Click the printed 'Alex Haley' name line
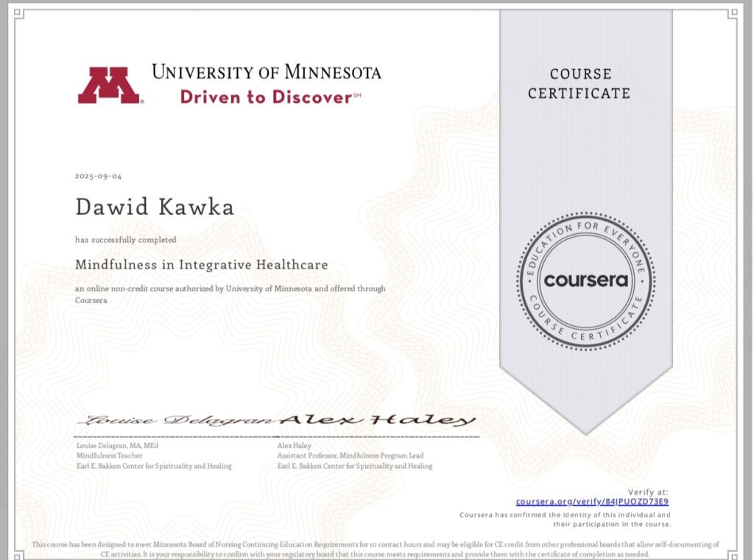Viewport: 754px width, 560px height. (x=295, y=446)
